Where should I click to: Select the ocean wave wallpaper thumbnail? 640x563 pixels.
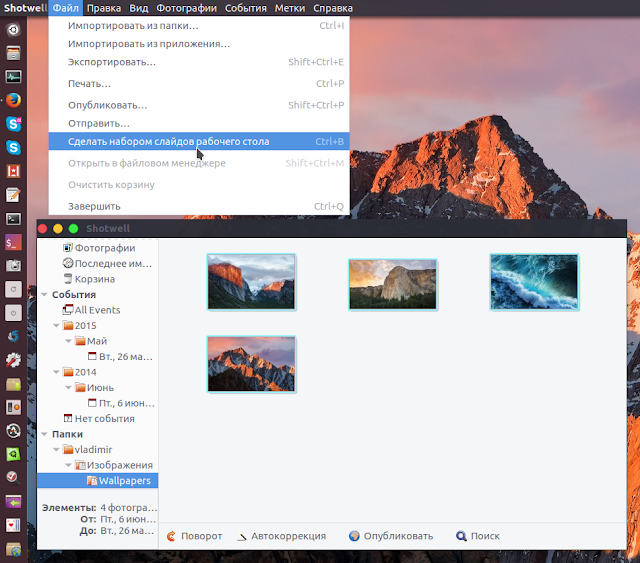[x=534, y=282]
